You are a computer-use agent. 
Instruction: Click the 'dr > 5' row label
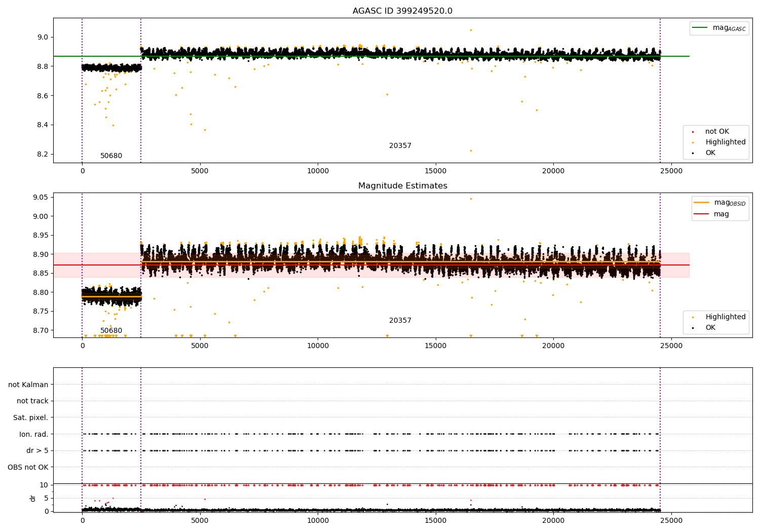click(37, 450)
